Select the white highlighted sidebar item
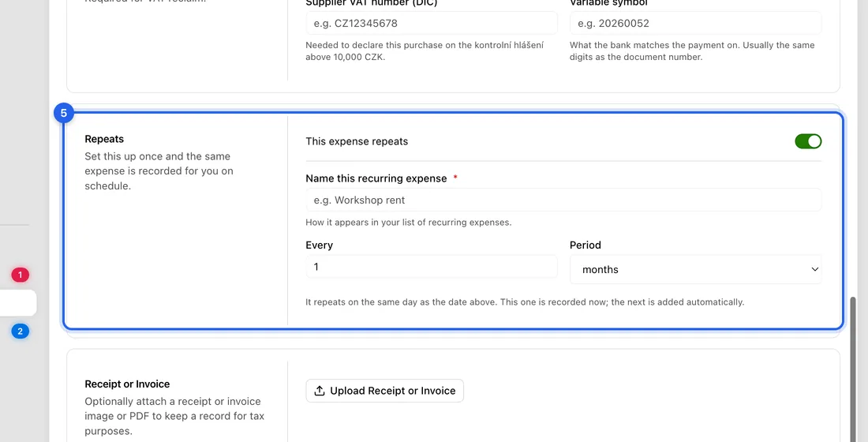 (17, 303)
